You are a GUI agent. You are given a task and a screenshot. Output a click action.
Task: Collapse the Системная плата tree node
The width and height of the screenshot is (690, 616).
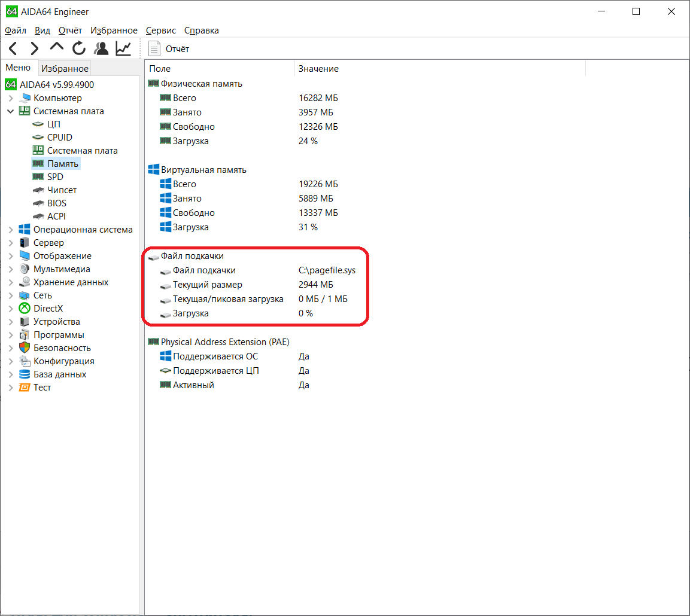[10, 111]
